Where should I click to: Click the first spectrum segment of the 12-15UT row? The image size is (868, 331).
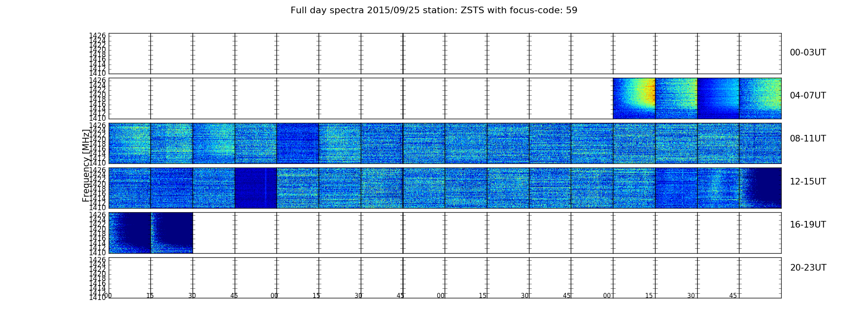coord(130,188)
